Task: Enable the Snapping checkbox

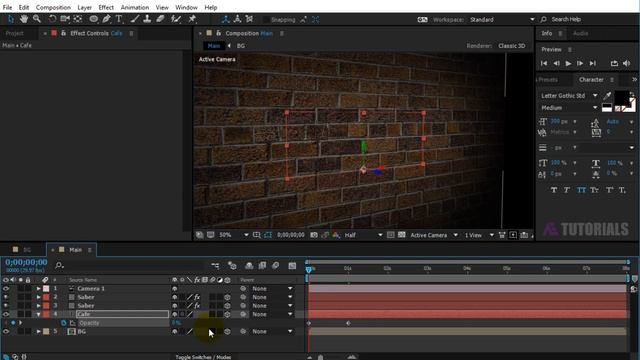Action: click(266, 20)
